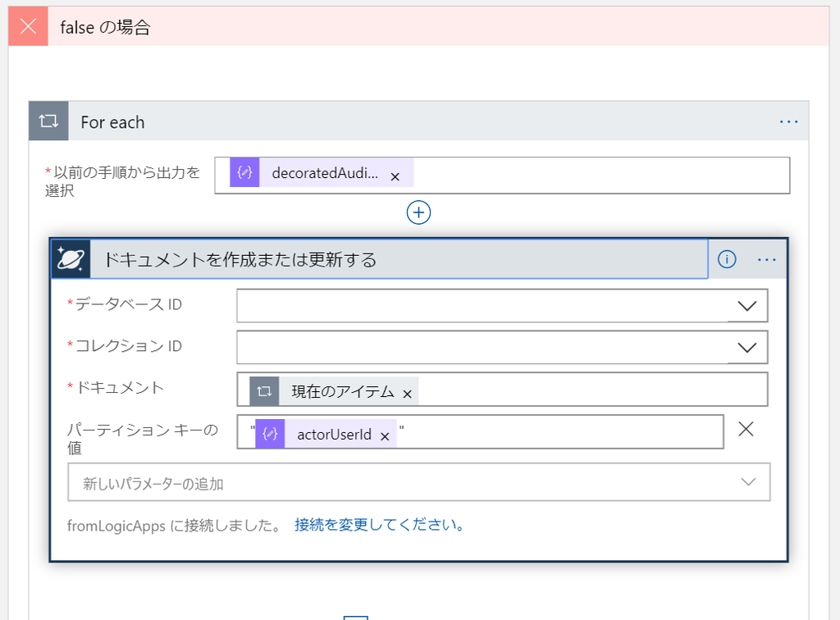Open the 新しいパラメーターの追加 dropdown
The height and width of the screenshot is (620, 840).
419,482
